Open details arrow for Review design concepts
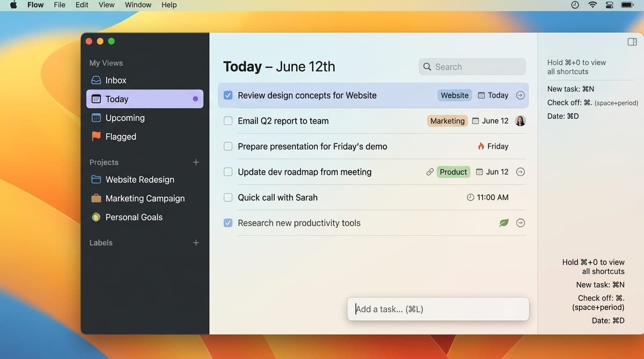Viewport: 644px width, 359px height. click(520, 95)
